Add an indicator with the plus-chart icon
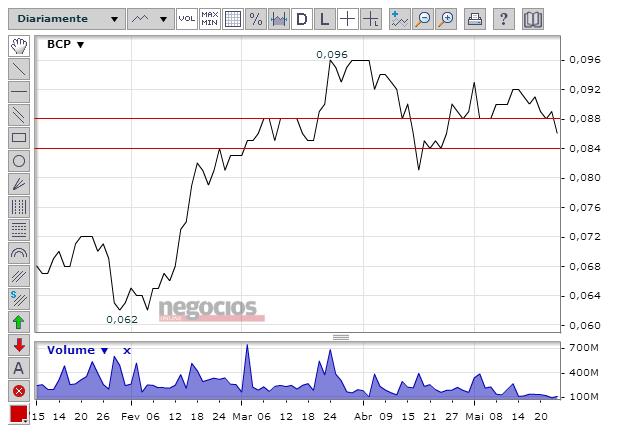The width and height of the screenshot is (640, 433). [x=400, y=19]
